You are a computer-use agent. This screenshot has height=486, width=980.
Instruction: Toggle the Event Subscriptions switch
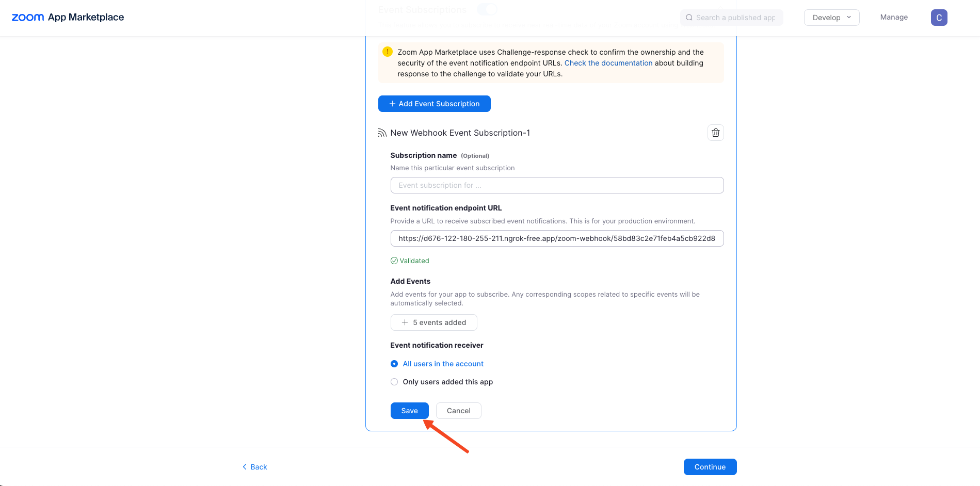click(487, 9)
